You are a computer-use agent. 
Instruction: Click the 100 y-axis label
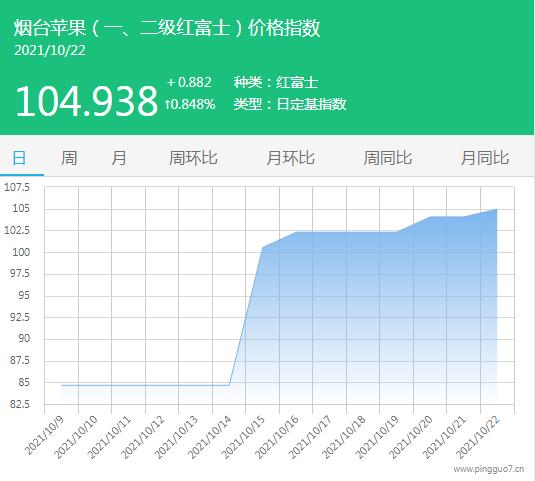21,252
